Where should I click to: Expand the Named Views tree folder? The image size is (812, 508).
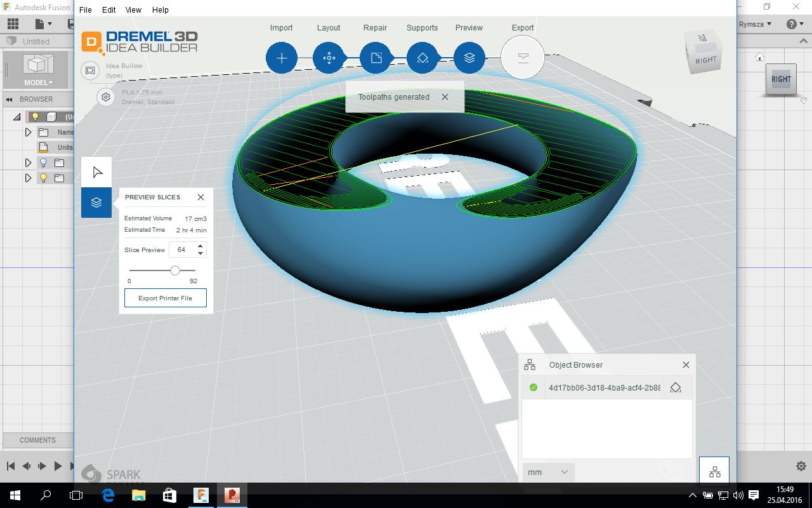pyautogui.click(x=28, y=132)
